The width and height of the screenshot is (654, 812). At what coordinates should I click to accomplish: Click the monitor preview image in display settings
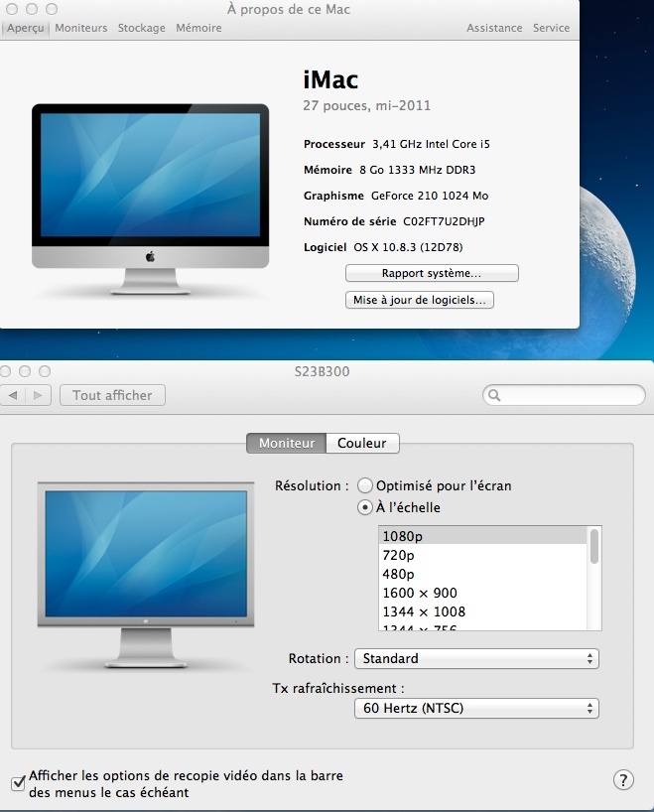pos(146,575)
